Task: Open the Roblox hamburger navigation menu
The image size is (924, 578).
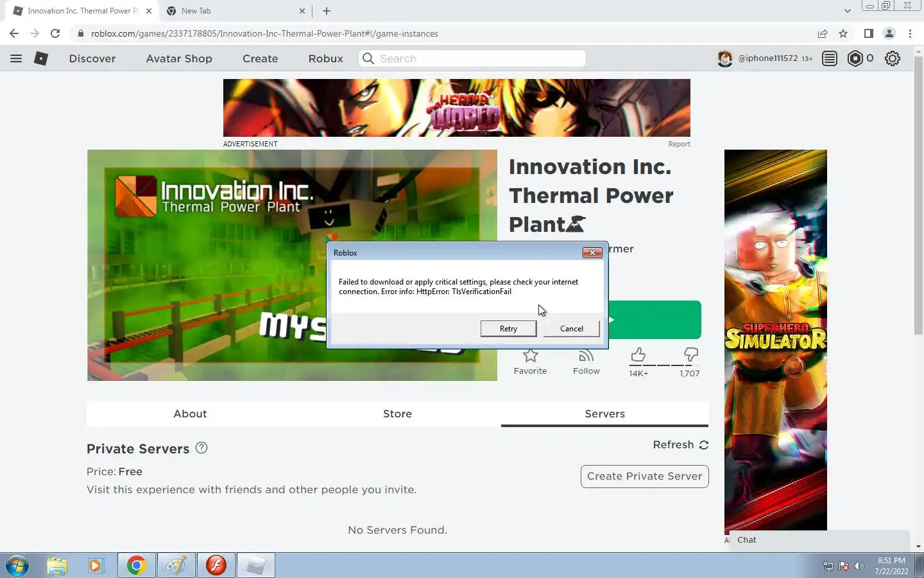Action: click(x=16, y=58)
